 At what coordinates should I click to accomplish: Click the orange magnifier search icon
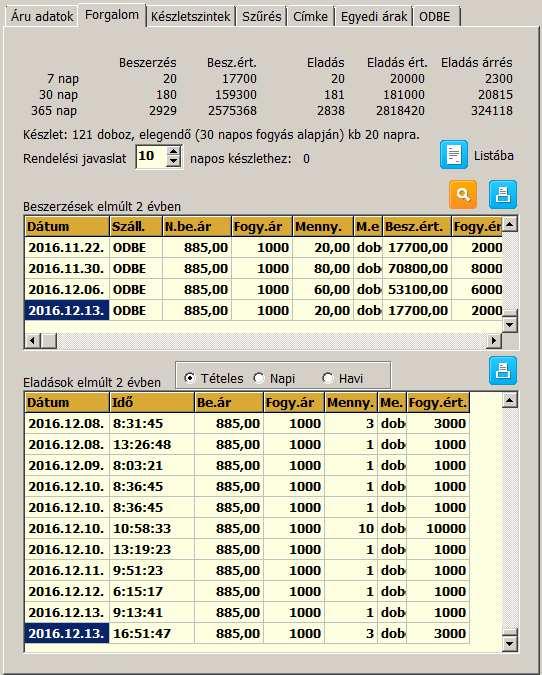[x=463, y=195]
